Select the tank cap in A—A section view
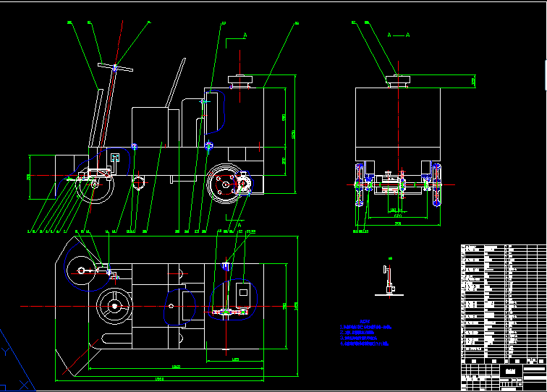This screenshot has height=392, width=547. [397, 80]
